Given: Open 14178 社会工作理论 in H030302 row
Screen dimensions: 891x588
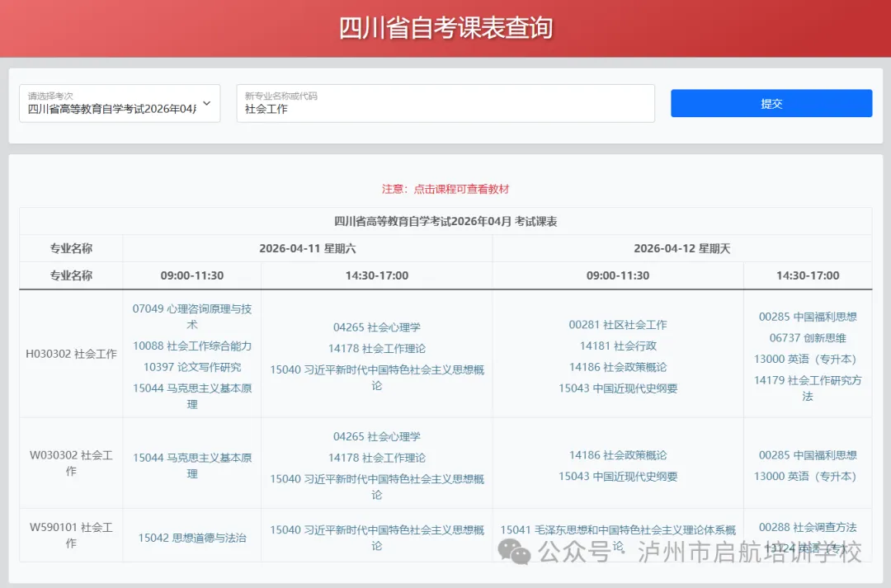Looking at the screenshot, I should tap(377, 349).
